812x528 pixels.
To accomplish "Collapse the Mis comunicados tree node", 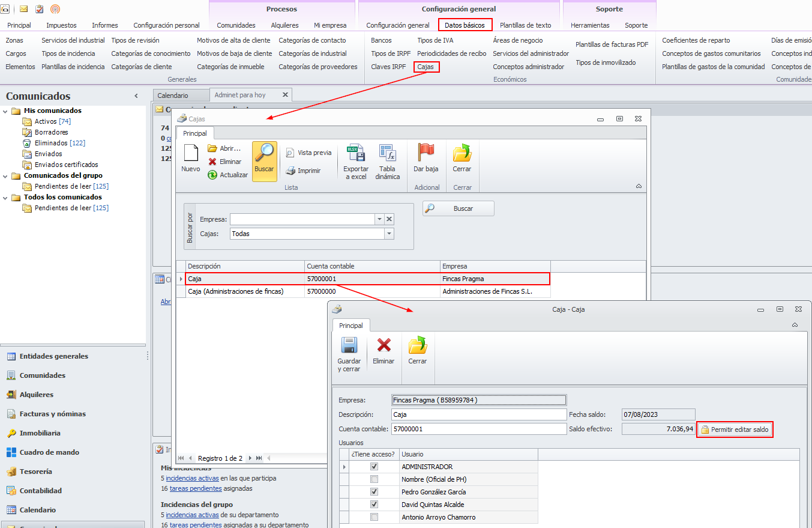I will [x=5, y=111].
